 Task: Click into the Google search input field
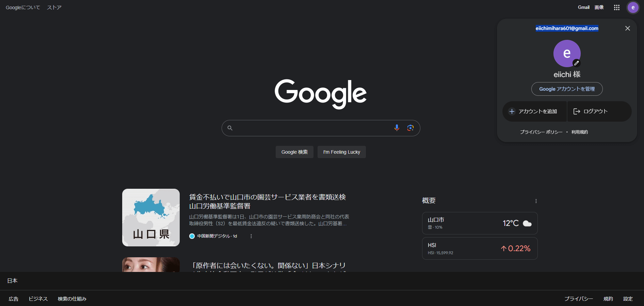[321, 128]
